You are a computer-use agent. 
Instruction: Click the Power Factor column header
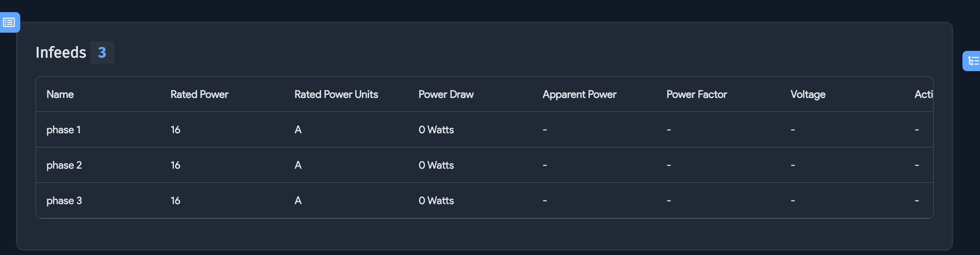tap(697, 94)
